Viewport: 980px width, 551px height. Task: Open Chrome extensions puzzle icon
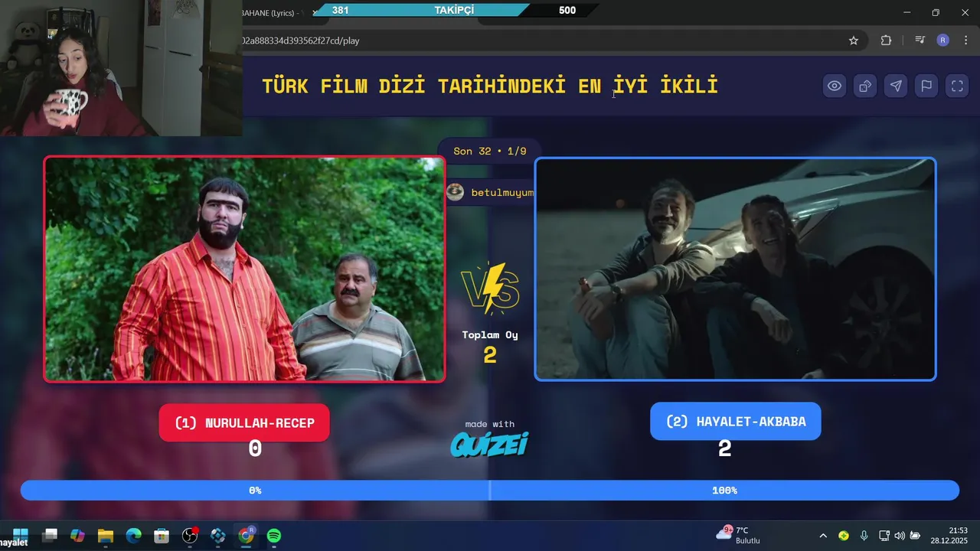[x=887, y=41]
